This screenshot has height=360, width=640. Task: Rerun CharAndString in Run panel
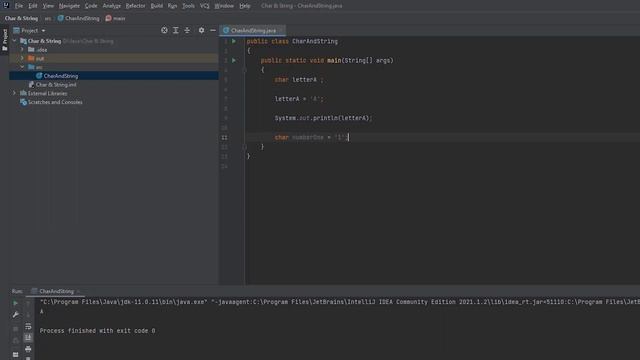tap(16, 303)
